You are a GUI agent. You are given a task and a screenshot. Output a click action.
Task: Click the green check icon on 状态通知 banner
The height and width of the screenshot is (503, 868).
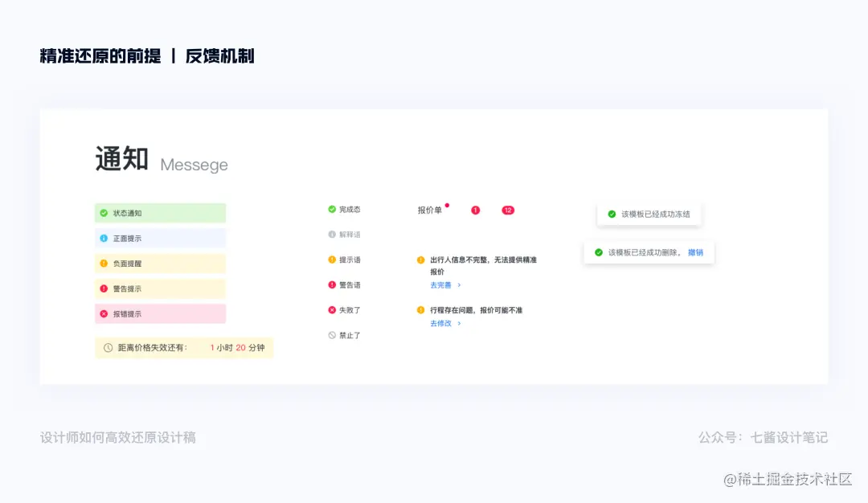[x=103, y=214]
